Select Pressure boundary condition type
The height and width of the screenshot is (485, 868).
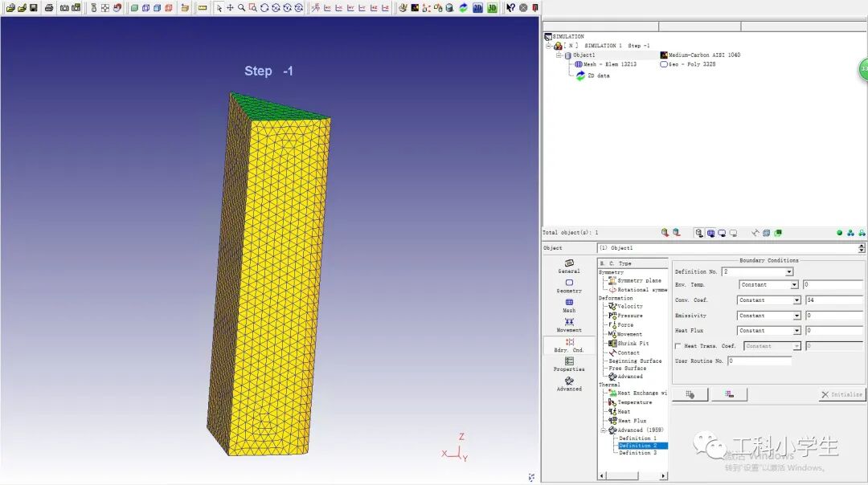click(625, 316)
